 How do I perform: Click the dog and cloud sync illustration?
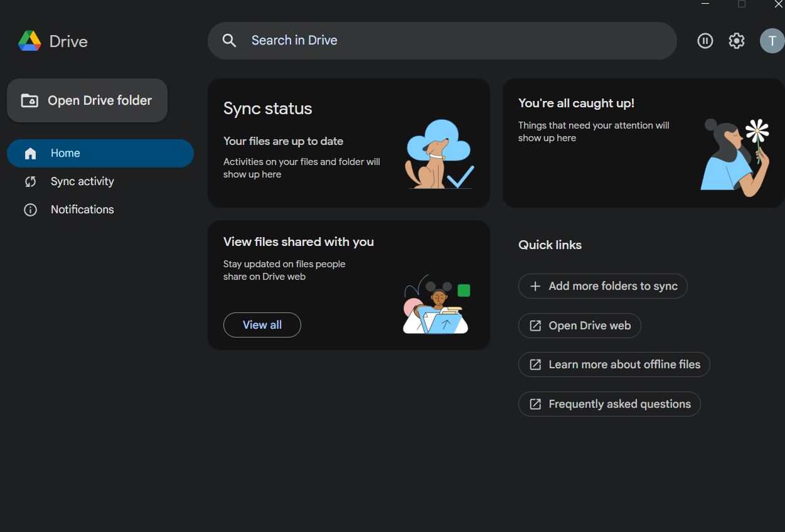coord(439,154)
